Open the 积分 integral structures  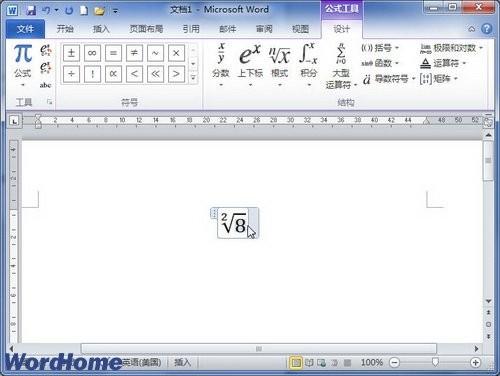click(308, 65)
